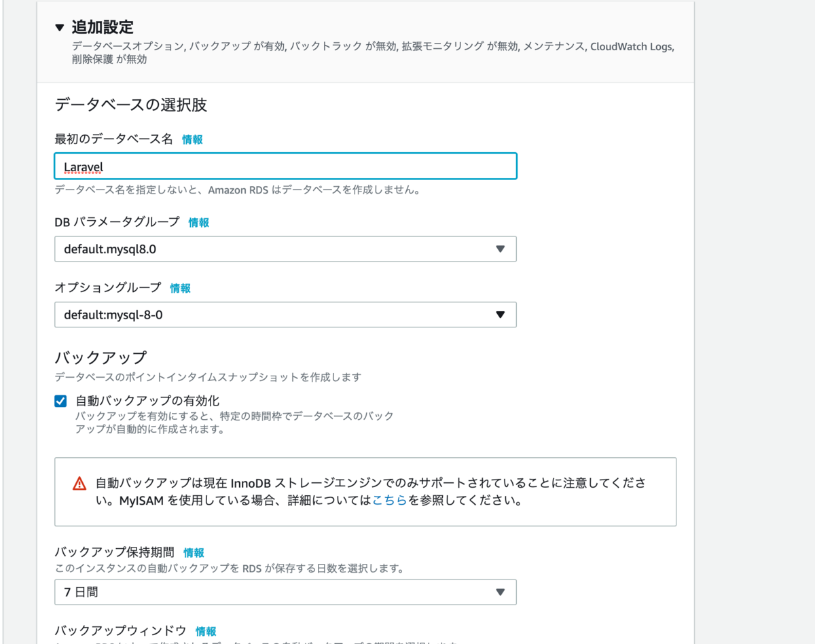Open 情報 next to DB パラメータグループ
Screen dimensions: 815x644
[199, 222]
